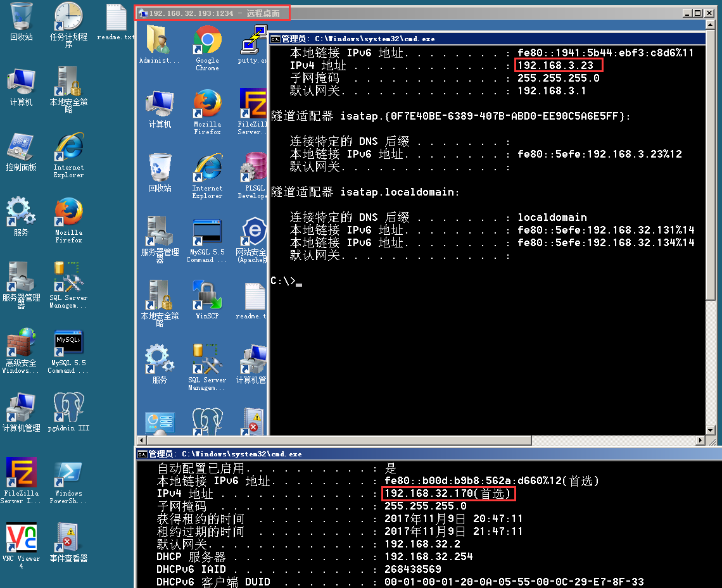Open FileZilla Server Interface on local desktop
The width and height of the screenshot is (722, 588).
[21, 481]
